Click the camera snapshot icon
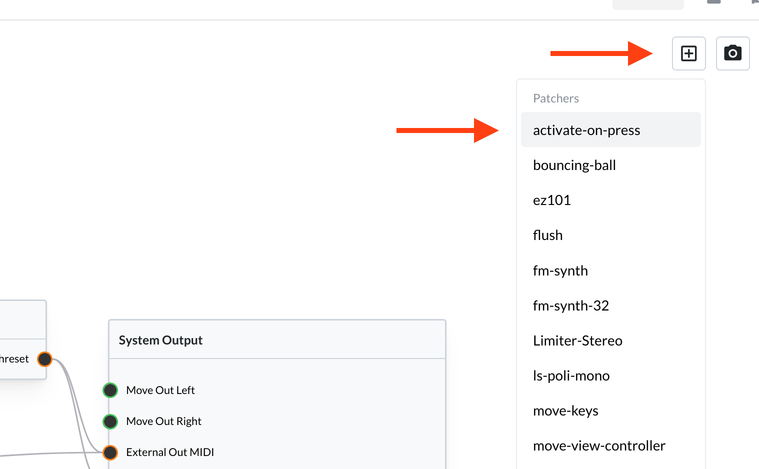 coord(733,53)
